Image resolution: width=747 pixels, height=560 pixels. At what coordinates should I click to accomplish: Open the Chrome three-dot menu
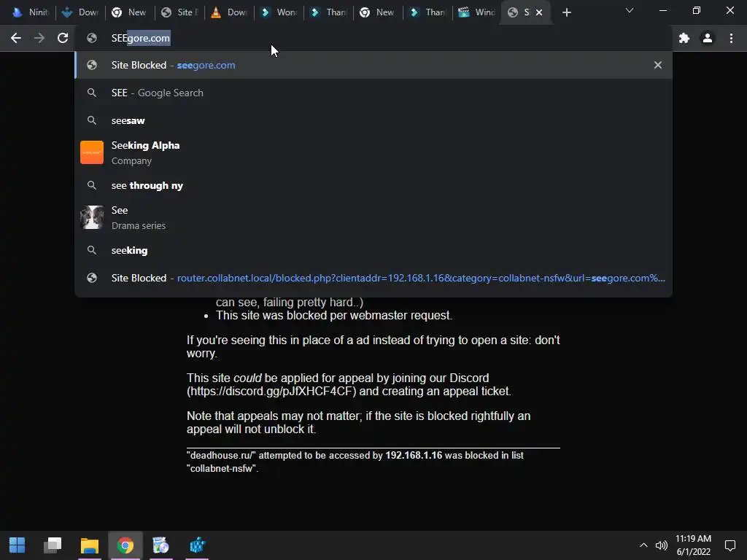point(731,38)
